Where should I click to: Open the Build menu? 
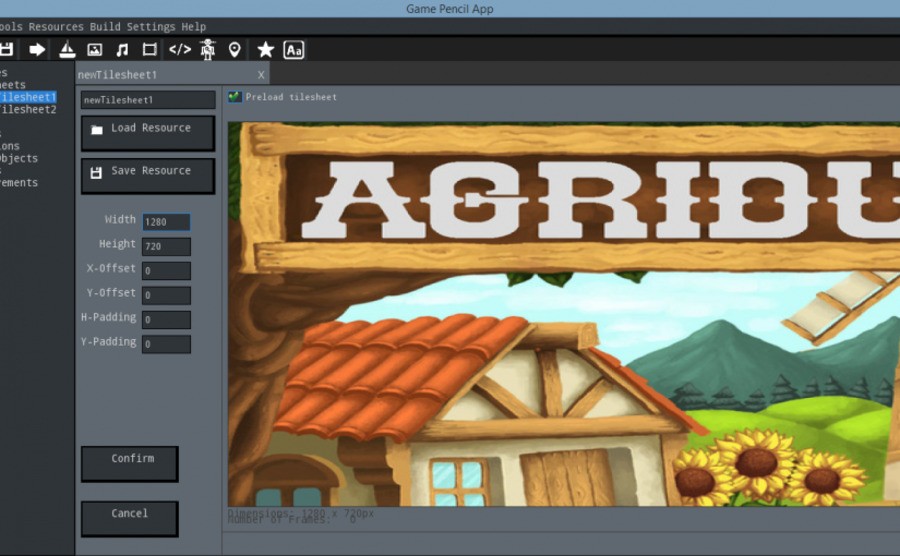point(105,26)
